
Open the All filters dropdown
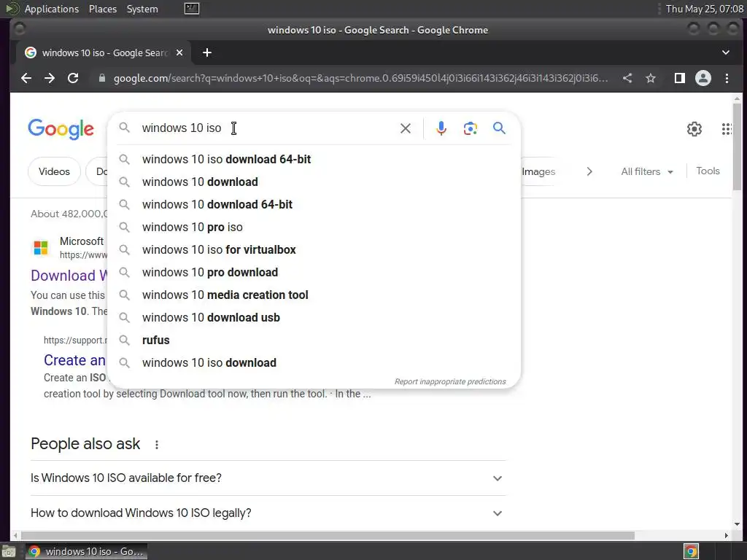[647, 171]
